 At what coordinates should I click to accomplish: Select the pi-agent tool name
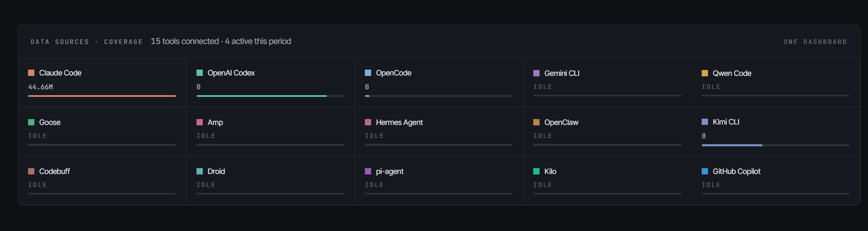[x=390, y=171]
